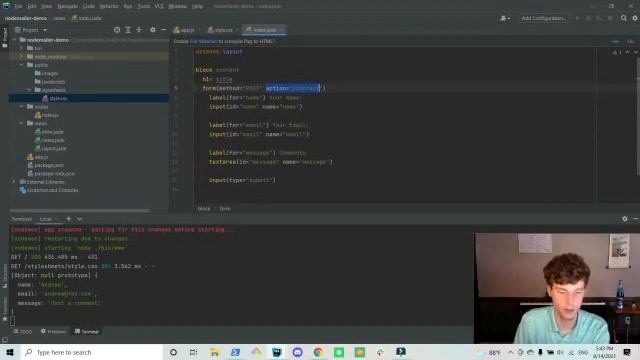Open the Problems tool window tab
The width and height of the screenshot is (640, 360).
coord(53,331)
